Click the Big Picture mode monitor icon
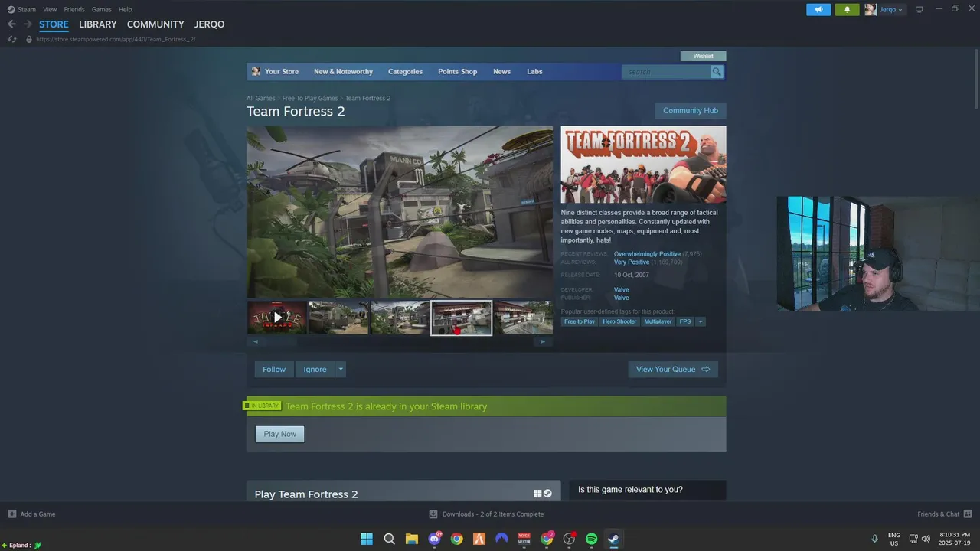Image resolution: width=980 pixels, height=551 pixels. coord(920,9)
